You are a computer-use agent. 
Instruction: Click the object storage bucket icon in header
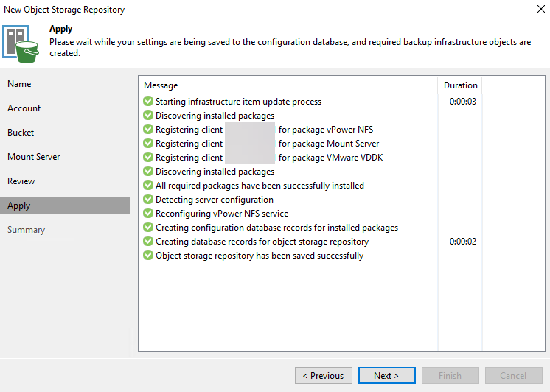[x=21, y=42]
